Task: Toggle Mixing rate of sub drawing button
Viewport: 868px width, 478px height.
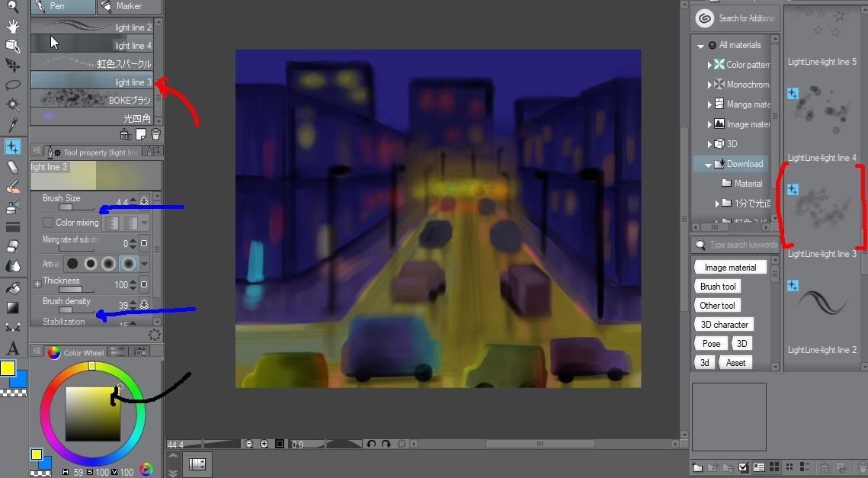Action: 144,243
